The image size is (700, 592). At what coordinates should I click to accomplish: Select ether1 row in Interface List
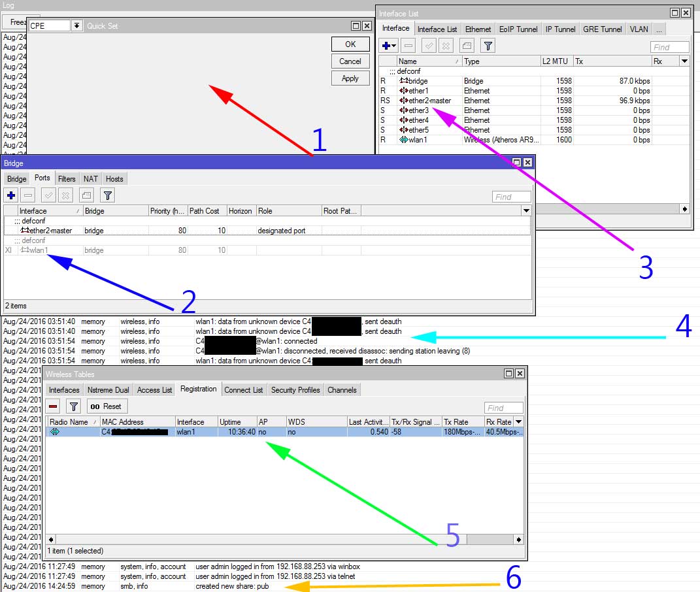click(x=534, y=91)
